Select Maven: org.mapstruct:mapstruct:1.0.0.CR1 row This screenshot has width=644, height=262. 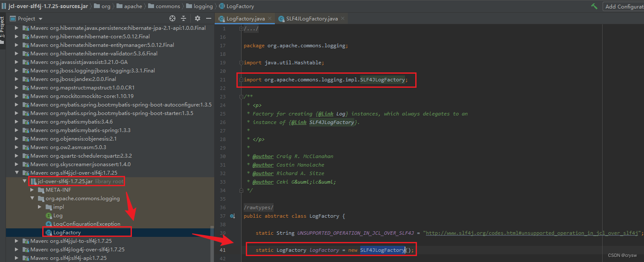click(x=110, y=87)
